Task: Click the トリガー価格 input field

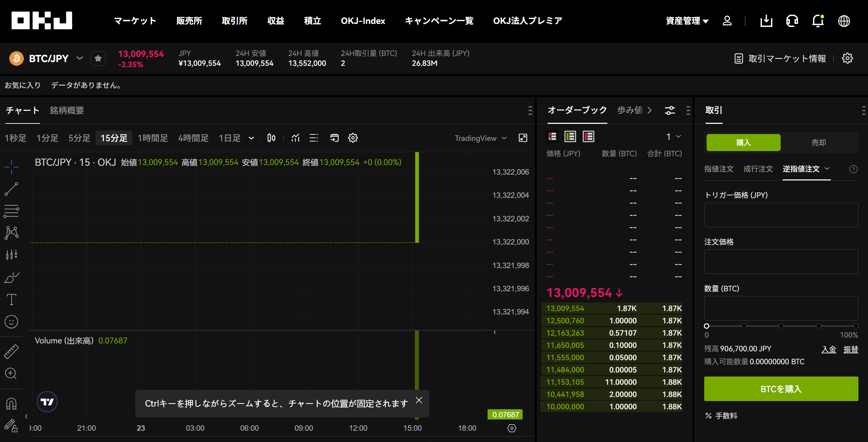Action: click(x=781, y=215)
